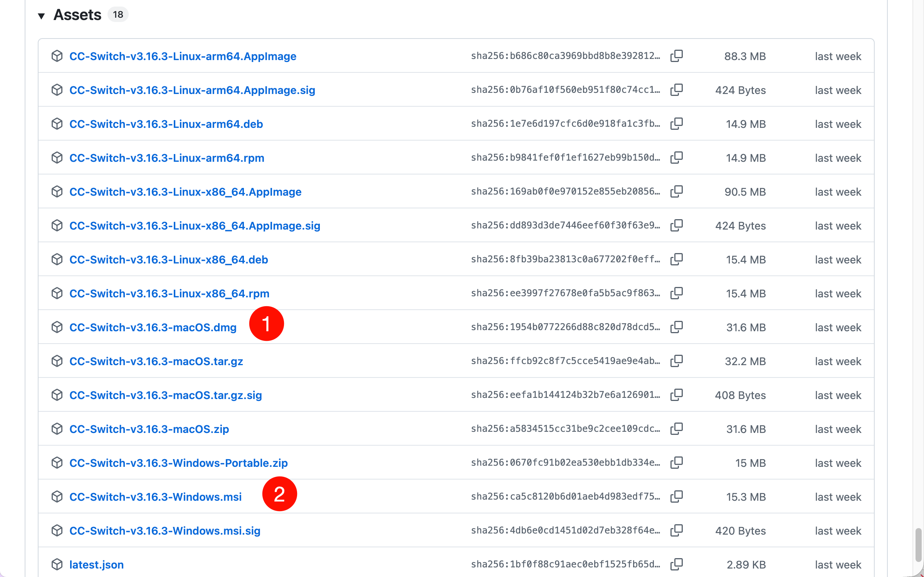The height and width of the screenshot is (577, 924).
Task: Click sha256:1954b0772266d88c820d78dcd5 hash text
Action: click(x=565, y=327)
